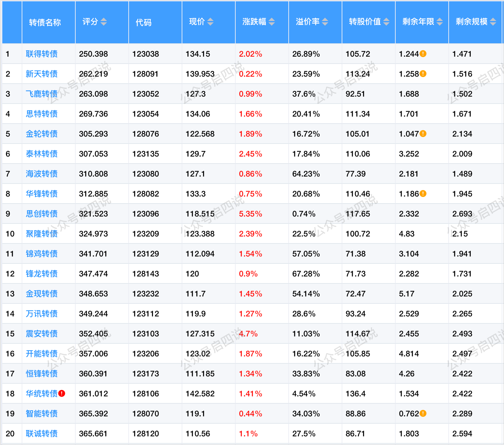504x445 pixels.
Task: Sort by 溢价率 using its arrows
Action: [325, 22]
